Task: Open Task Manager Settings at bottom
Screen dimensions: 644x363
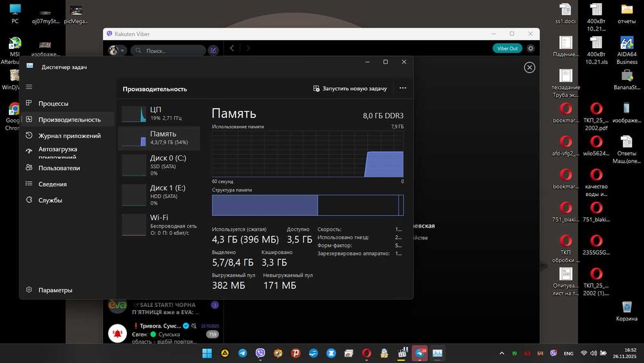Action: (x=68, y=290)
